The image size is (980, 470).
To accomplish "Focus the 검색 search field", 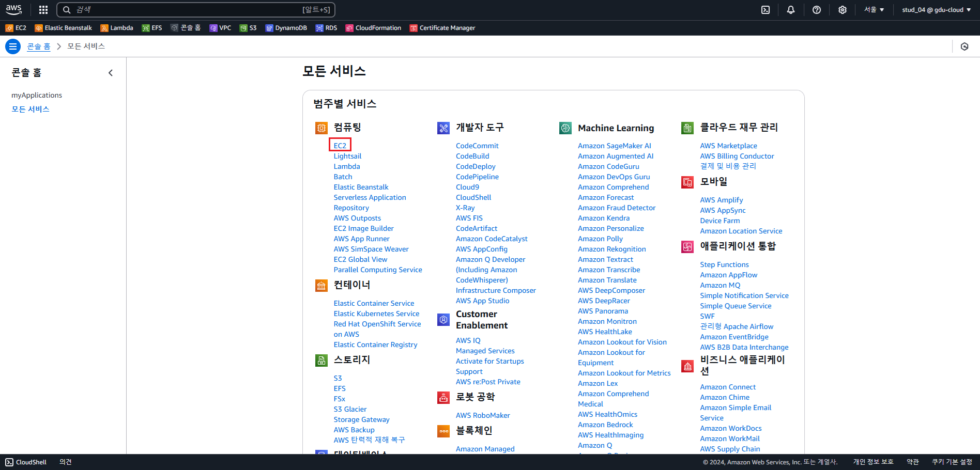I will [196, 10].
